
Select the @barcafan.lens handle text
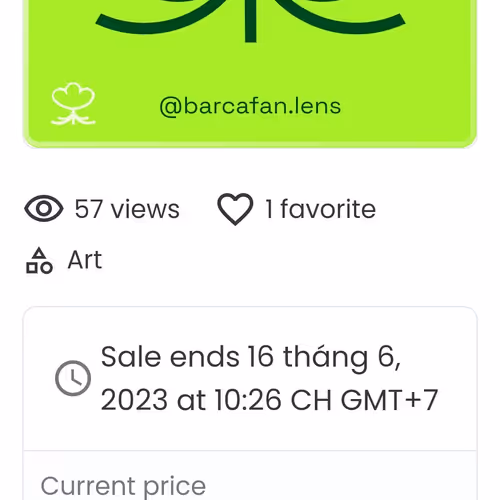(x=250, y=106)
